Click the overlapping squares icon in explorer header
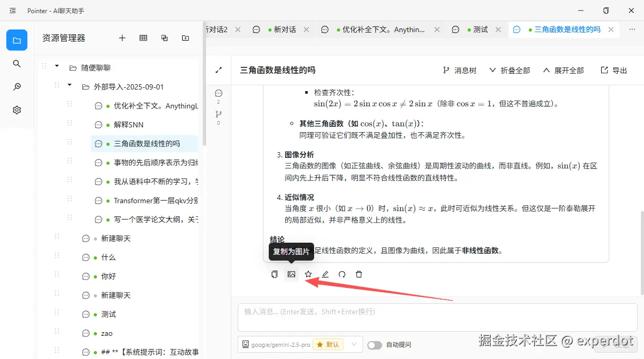 164,38
